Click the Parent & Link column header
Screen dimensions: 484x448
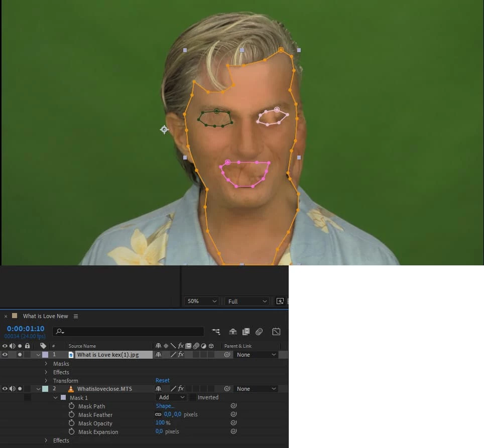[238, 346]
